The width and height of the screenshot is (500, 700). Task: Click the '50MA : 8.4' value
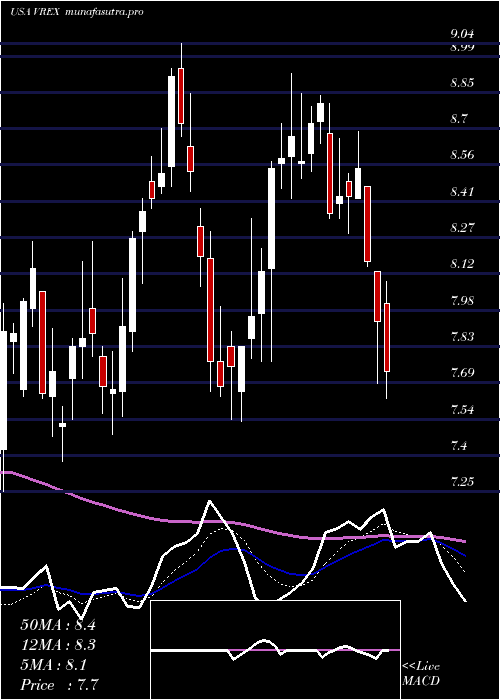click(x=58, y=625)
